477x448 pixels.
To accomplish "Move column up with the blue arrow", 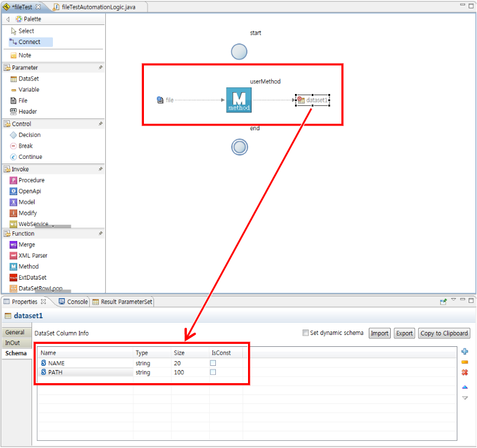I will click(465, 387).
